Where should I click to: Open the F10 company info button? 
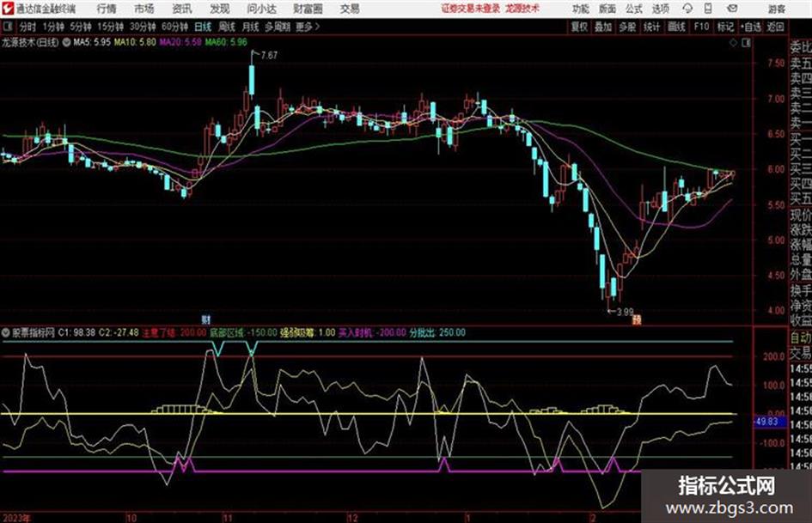(701, 27)
